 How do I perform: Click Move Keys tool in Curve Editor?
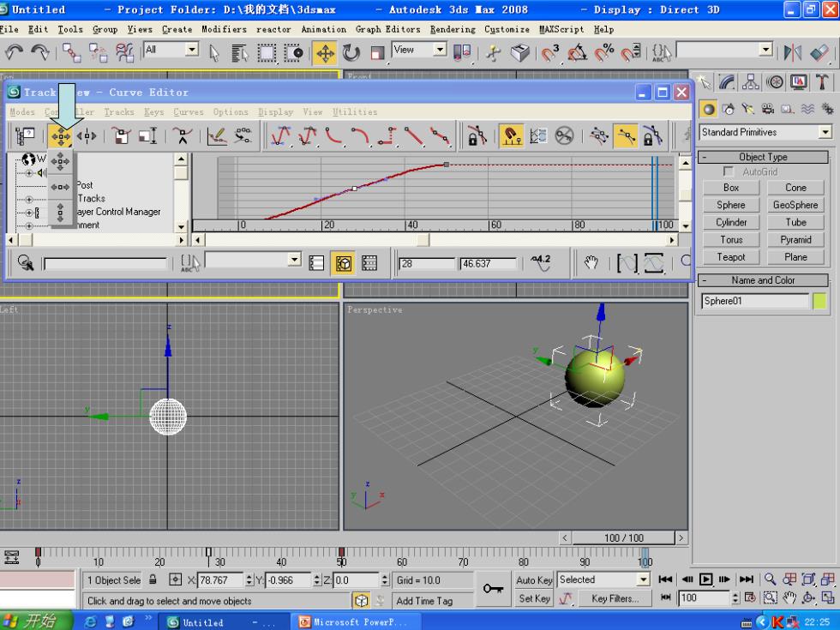coord(61,136)
